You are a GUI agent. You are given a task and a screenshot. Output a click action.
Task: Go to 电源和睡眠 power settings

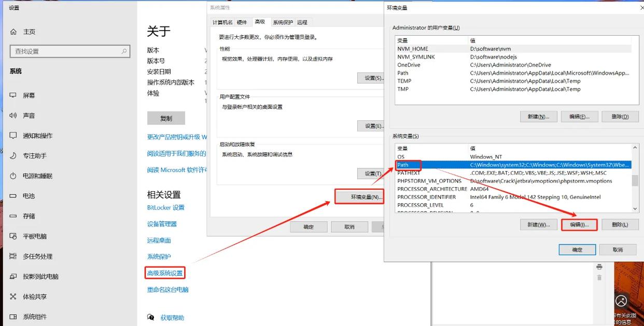click(37, 176)
